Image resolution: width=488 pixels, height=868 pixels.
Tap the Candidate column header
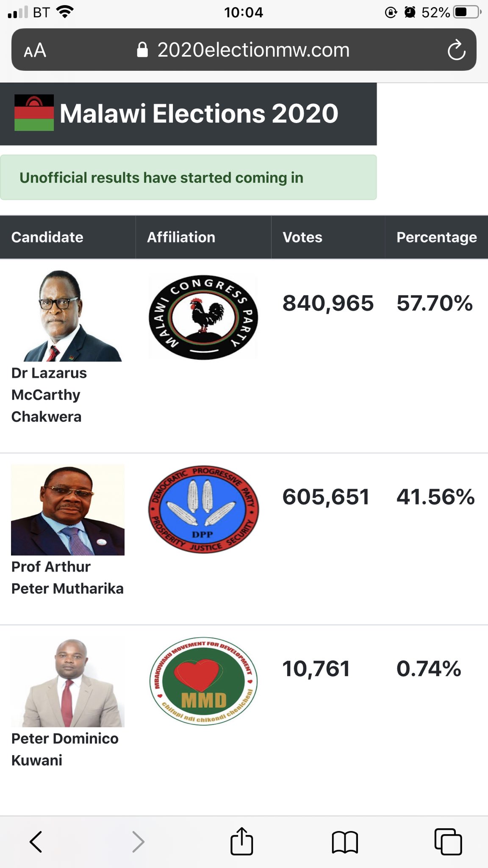tap(47, 237)
